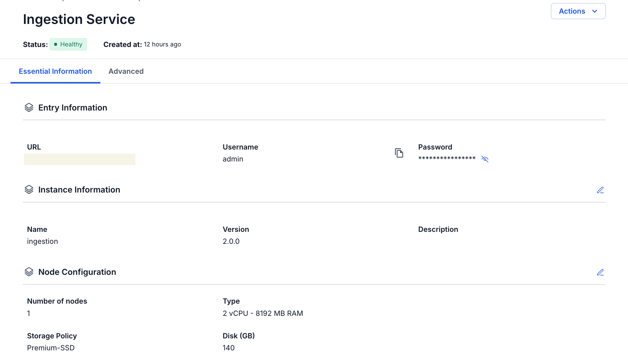
Task: Expand the Actions chevron arrow
Action: [x=595, y=11]
